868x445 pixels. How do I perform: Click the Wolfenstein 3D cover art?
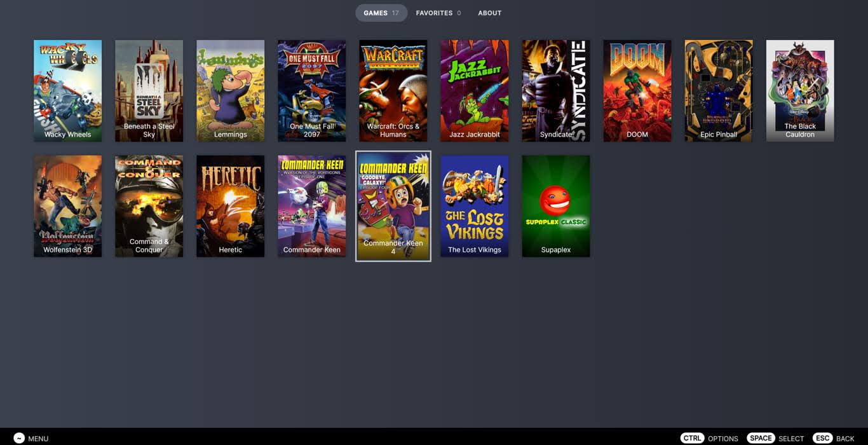tap(67, 206)
